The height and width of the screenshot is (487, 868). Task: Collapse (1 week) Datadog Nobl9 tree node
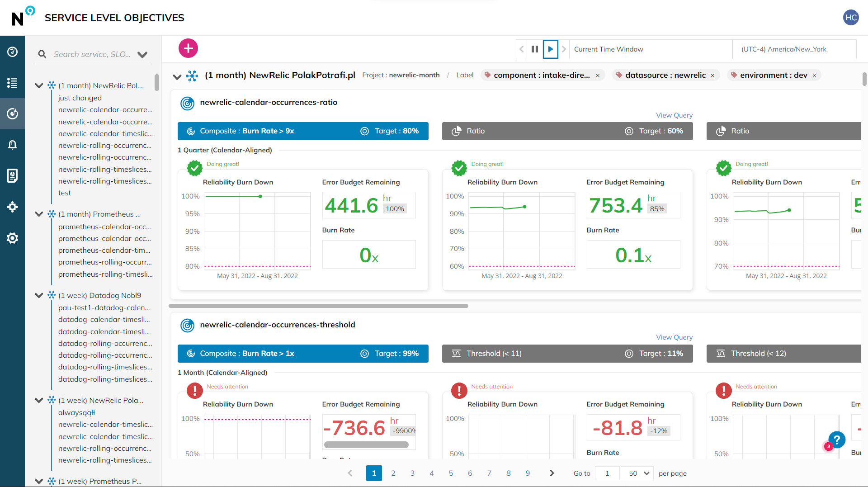pos(39,295)
